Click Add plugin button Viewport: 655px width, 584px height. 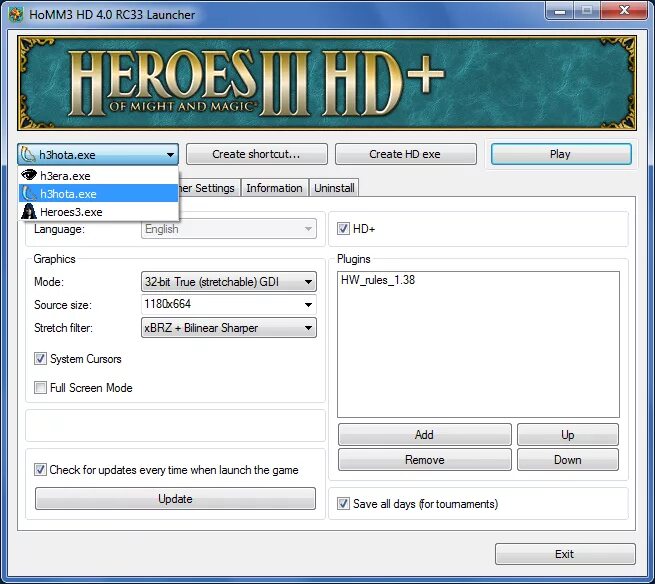424,435
